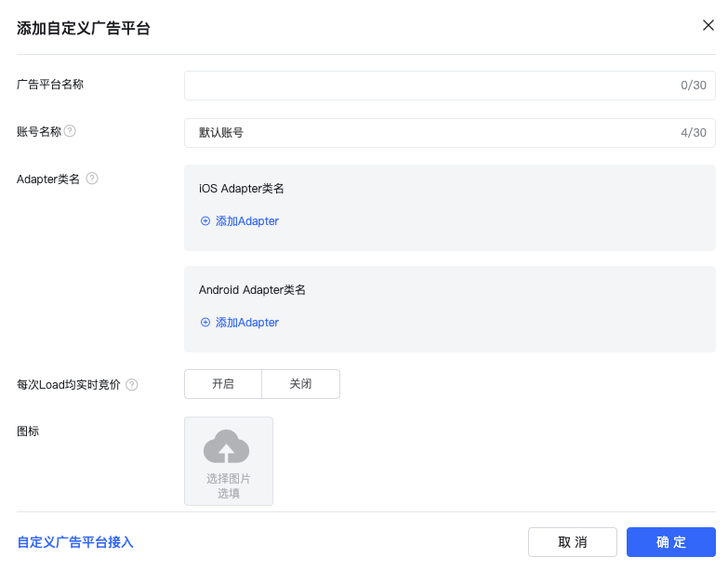Click the 添加Adapter text in iOS section
728x570 pixels.
(x=247, y=221)
